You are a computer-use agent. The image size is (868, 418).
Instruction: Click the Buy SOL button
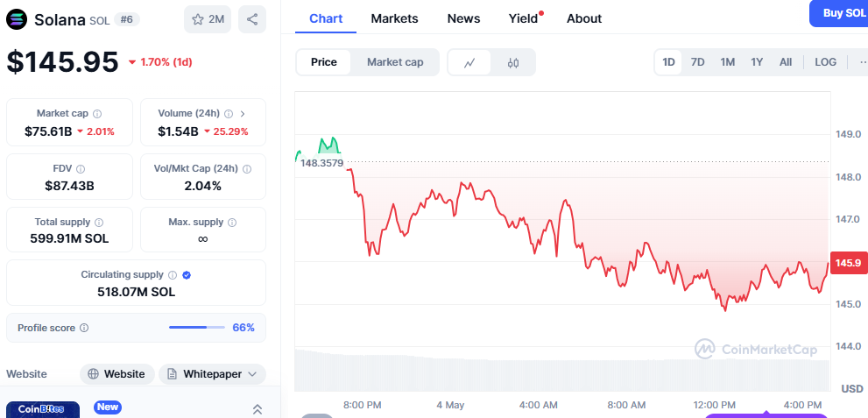point(843,13)
